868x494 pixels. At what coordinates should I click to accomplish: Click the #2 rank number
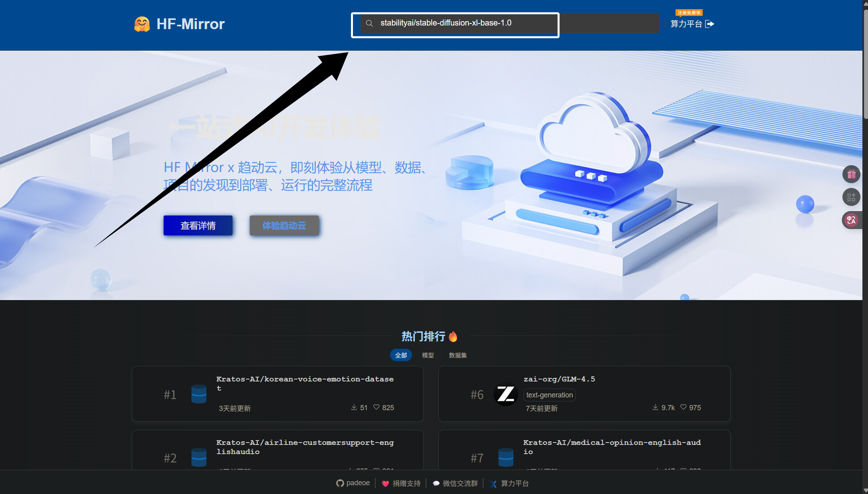tap(170, 458)
